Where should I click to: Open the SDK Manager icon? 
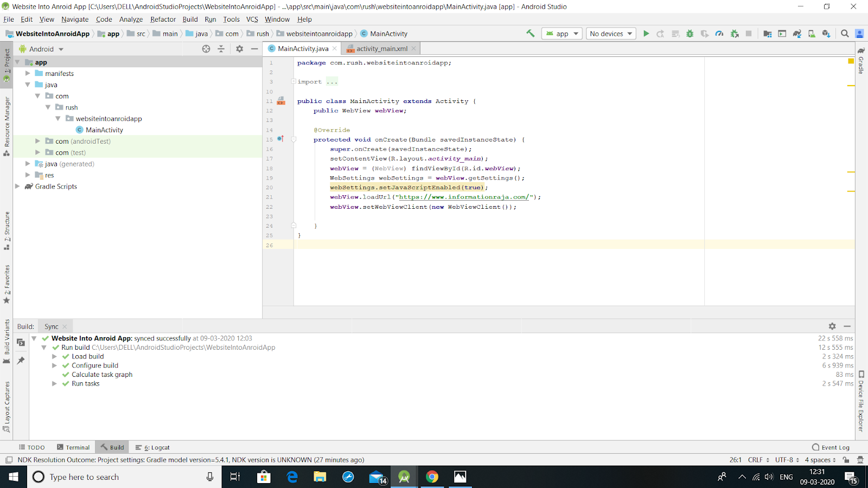826,33
